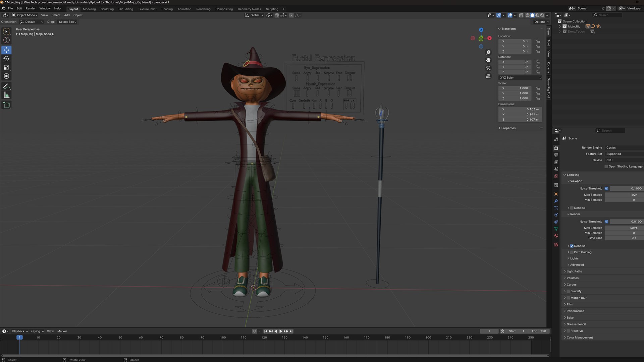
Task: Expand the Light Paths panel
Action: click(x=574, y=271)
